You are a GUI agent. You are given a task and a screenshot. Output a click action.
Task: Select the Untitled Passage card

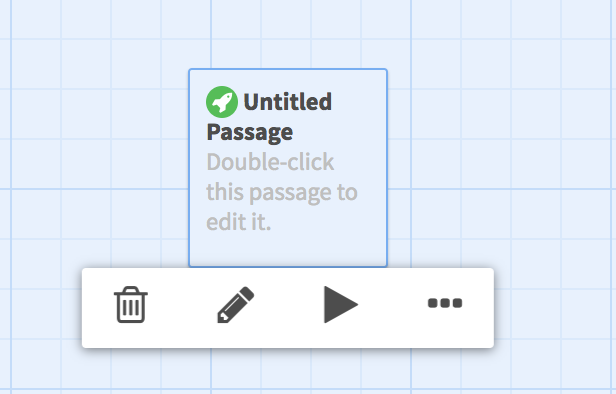point(288,168)
